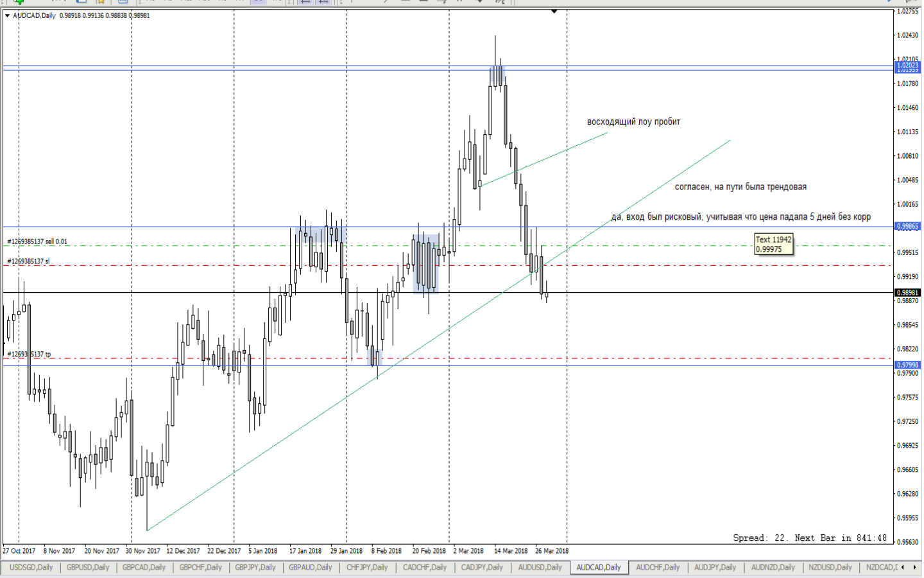The width and height of the screenshot is (924, 578).
Task: Go to the NZDUSD,Daily chart tab
Action: (x=830, y=568)
